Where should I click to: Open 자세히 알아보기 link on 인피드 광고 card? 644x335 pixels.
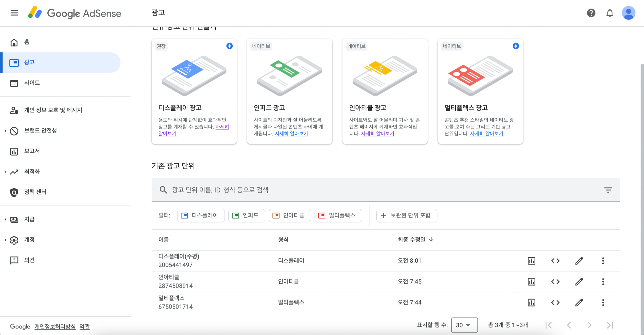[x=292, y=134]
